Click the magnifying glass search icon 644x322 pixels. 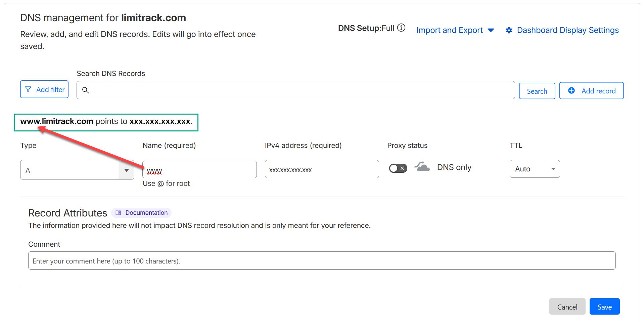[86, 90]
